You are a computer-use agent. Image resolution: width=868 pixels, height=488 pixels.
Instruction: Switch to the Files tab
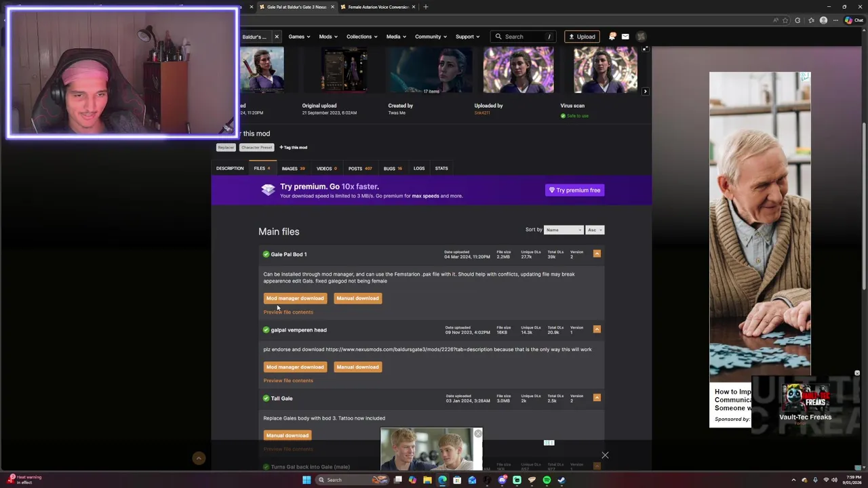262,168
